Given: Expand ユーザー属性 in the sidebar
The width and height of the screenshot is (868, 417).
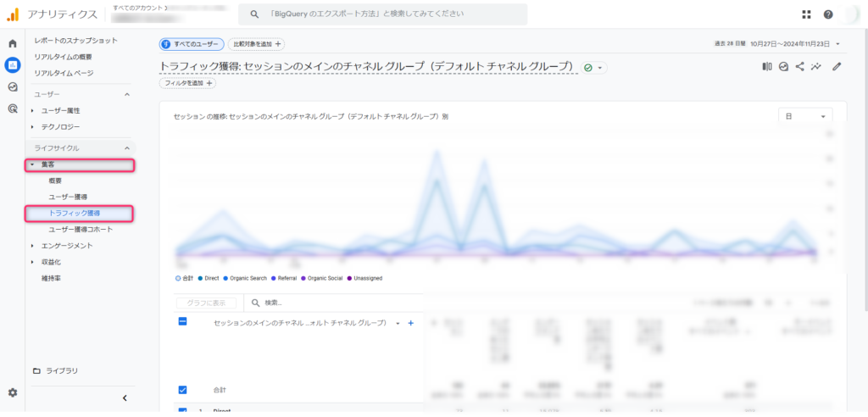Looking at the screenshot, I should (32, 111).
